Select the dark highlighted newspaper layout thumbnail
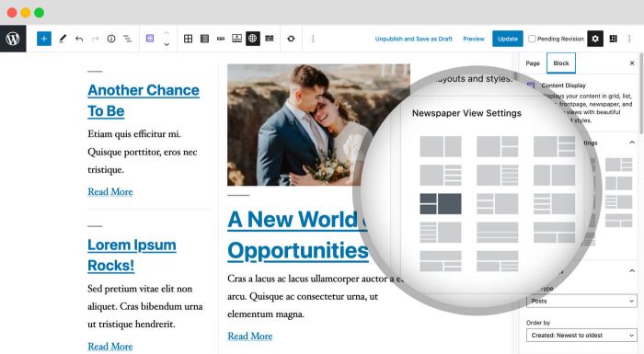644x354 pixels. (x=441, y=204)
